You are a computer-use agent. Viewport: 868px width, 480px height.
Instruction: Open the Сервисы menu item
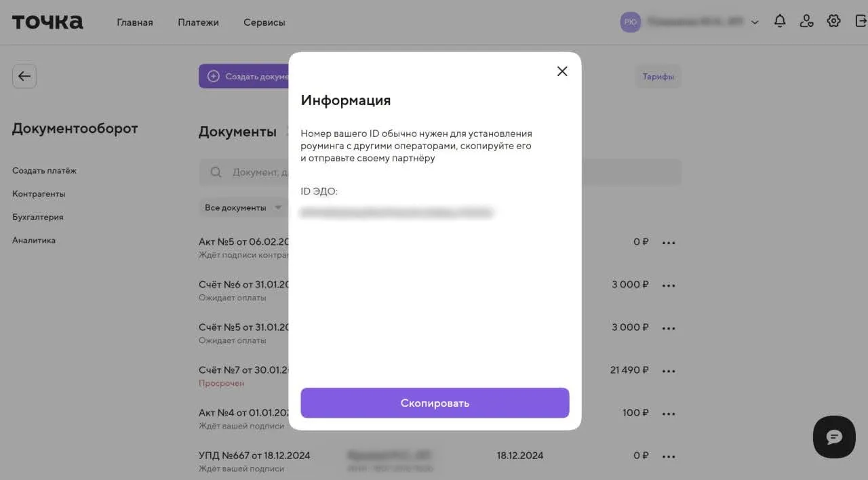(264, 22)
